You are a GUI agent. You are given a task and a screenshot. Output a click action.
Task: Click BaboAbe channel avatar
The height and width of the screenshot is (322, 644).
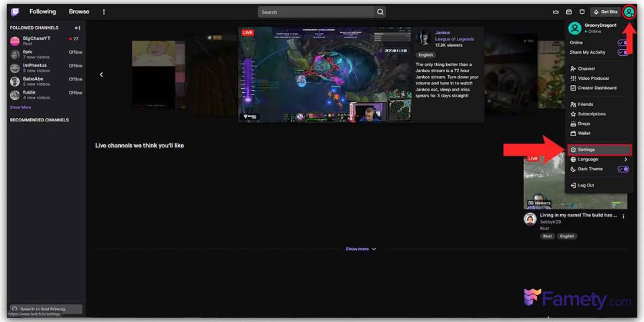click(x=15, y=81)
